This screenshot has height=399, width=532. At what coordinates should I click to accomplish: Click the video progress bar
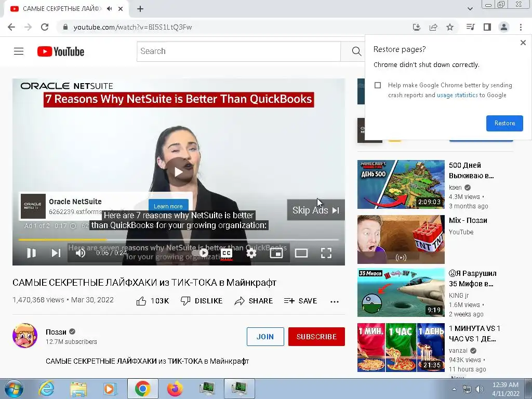(179, 240)
